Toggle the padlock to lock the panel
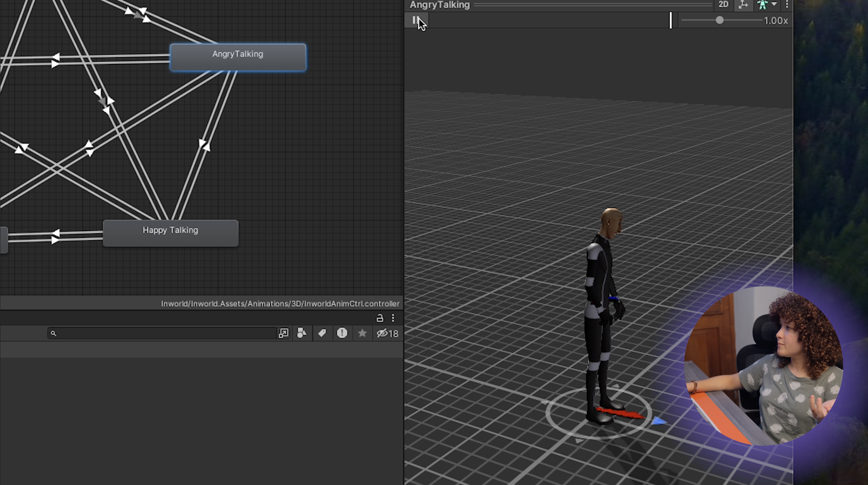 380,318
